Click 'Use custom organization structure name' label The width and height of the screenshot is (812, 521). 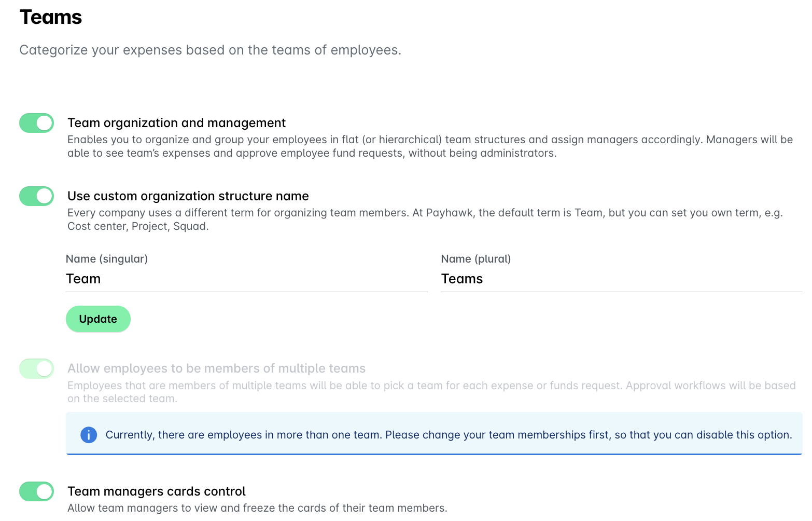[x=188, y=196]
